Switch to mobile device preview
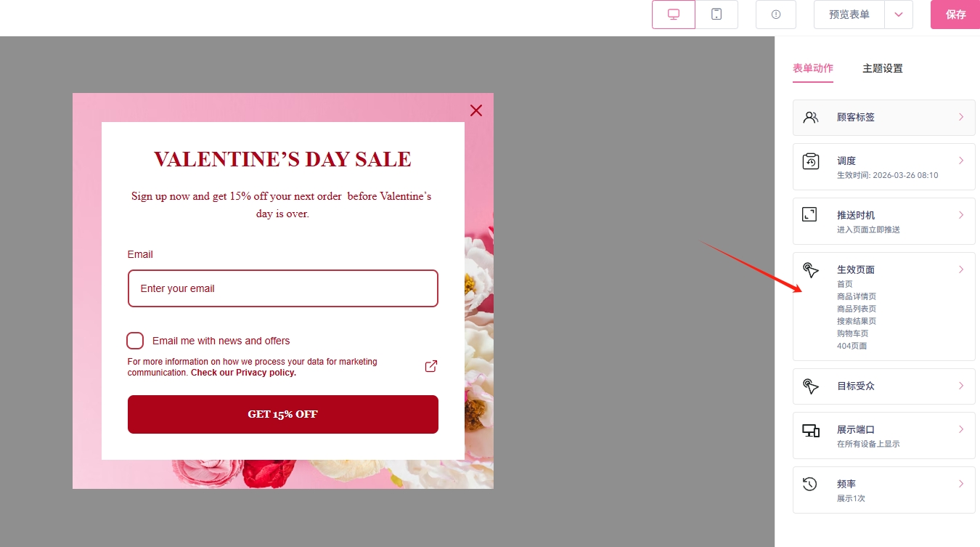Viewport: 980px width, 547px height. coord(716,15)
